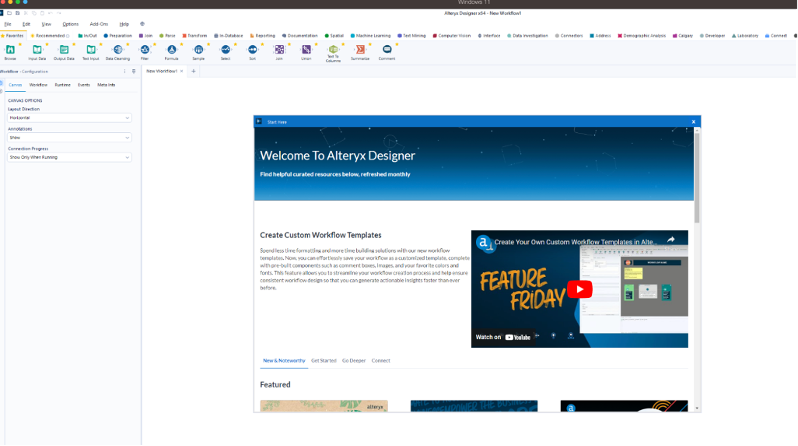Select the Data Investigation tool category
The image size is (798, 446).
(x=527, y=36)
